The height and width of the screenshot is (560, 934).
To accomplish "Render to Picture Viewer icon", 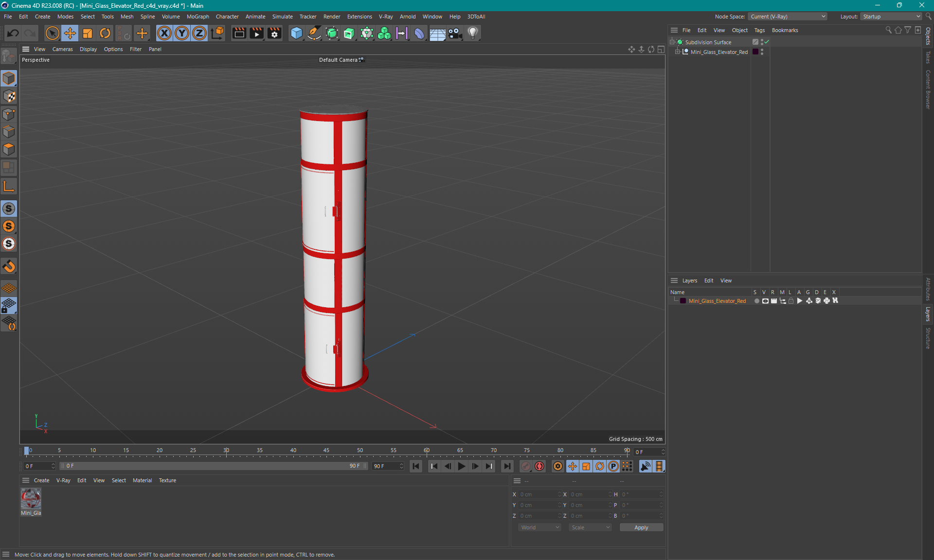I will click(x=257, y=33).
